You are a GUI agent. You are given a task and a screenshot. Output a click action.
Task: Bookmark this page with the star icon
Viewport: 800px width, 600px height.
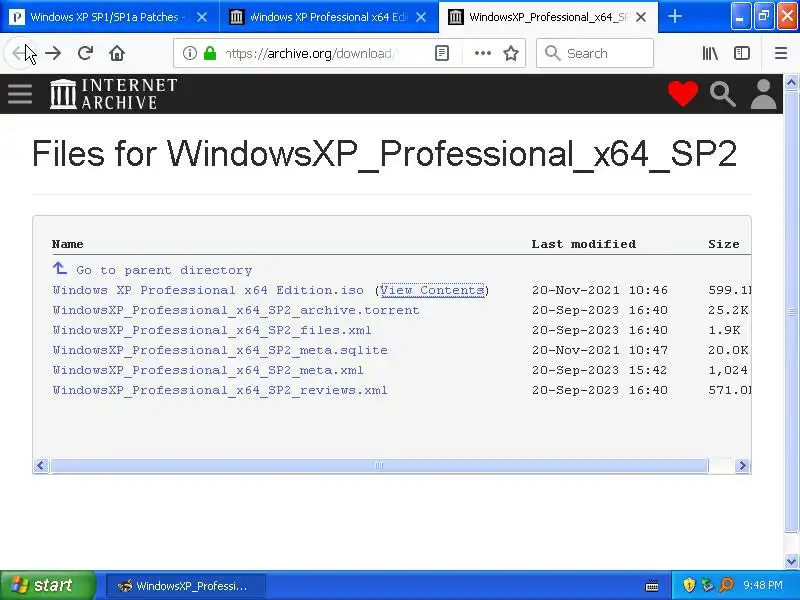(511, 53)
